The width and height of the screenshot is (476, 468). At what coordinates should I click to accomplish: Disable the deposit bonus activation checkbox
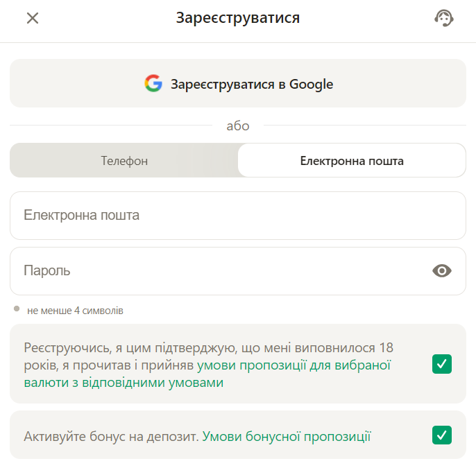[x=441, y=435]
